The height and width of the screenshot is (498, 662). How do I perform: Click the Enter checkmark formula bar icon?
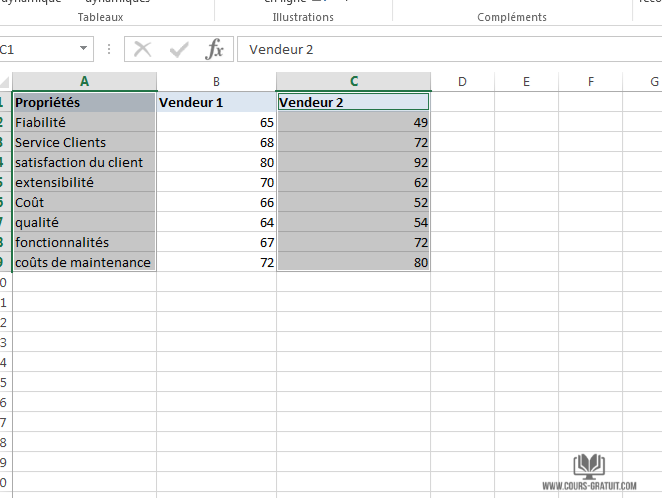pos(179,50)
